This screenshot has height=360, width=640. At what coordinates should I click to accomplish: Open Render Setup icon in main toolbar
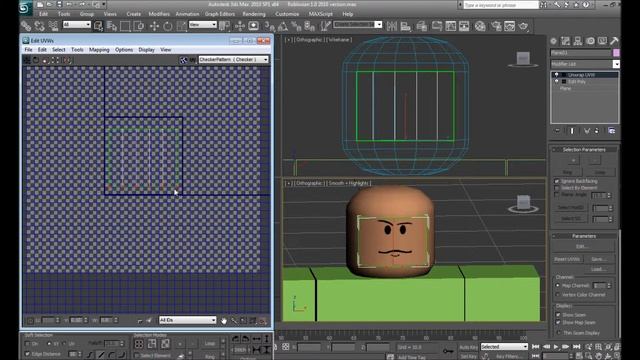496,26
